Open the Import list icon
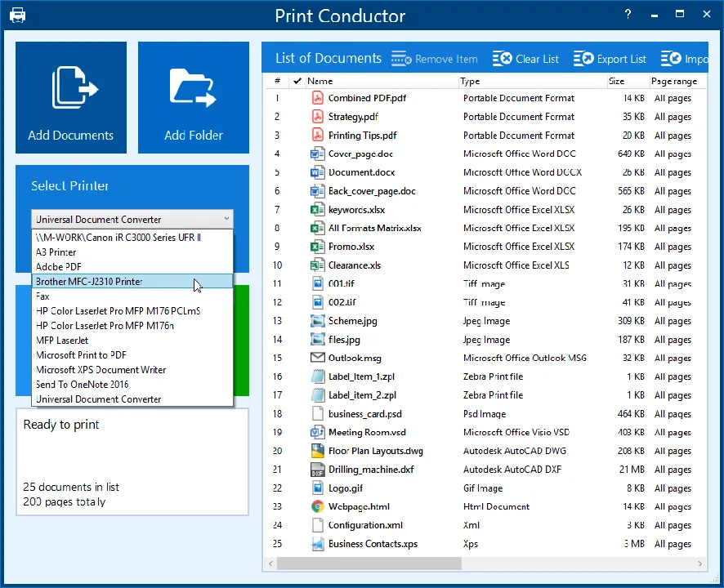The width and height of the screenshot is (724, 588). pyautogui.click(x=671, y=59)
